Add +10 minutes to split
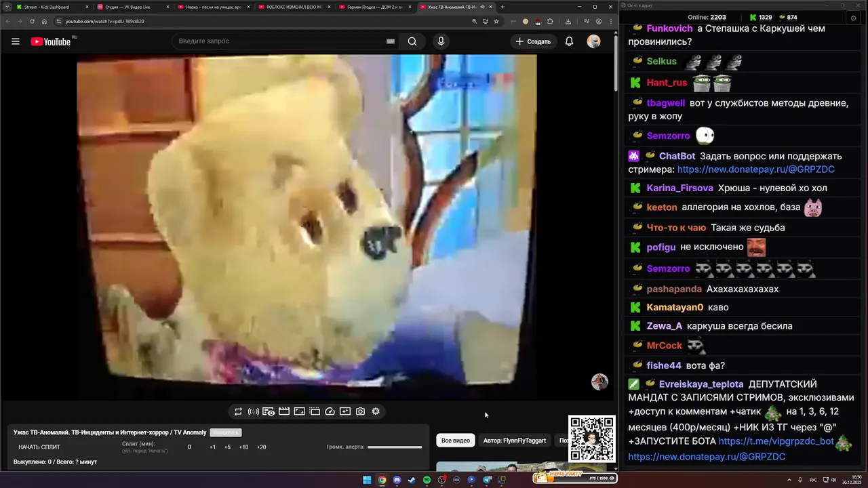Viewport: 868px width, 488px height. point(243,447)
